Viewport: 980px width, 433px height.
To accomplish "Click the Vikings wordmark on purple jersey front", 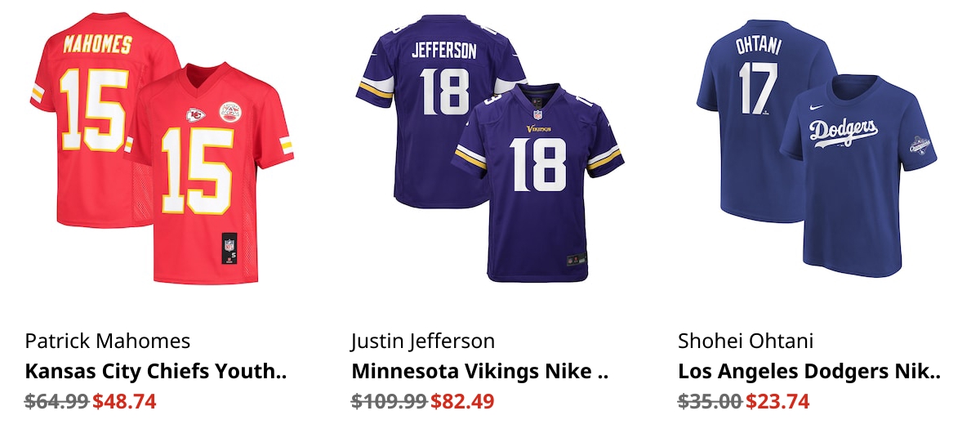I will [x=538, y=129].
